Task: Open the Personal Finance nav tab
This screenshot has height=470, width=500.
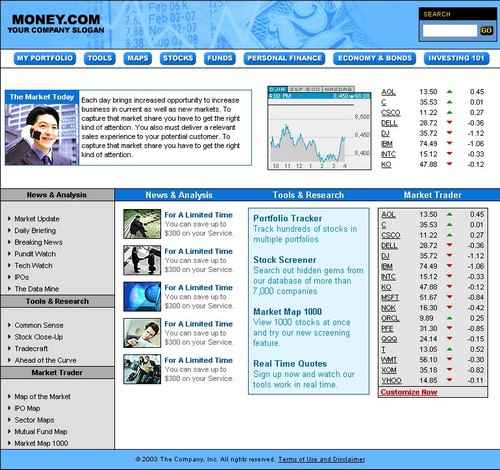Action: point(284,58)
